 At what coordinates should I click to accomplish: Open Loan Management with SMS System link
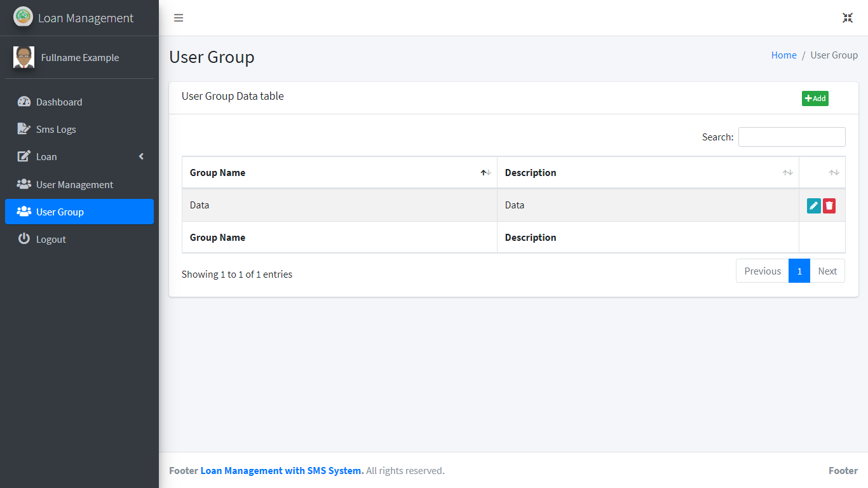[x=282, y=471]
